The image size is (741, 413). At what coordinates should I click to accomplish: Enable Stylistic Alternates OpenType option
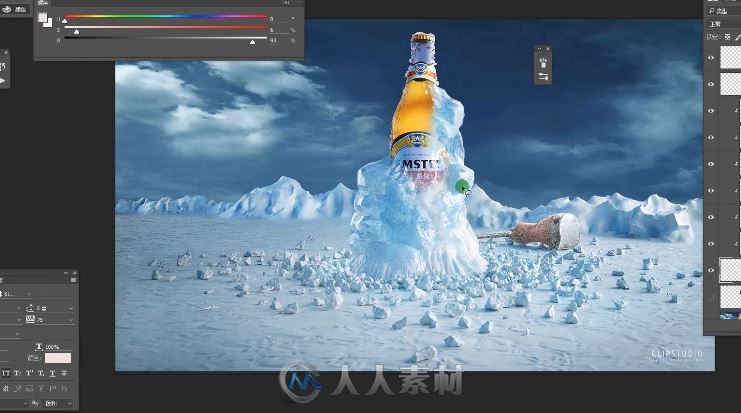(x=29, y=388)
